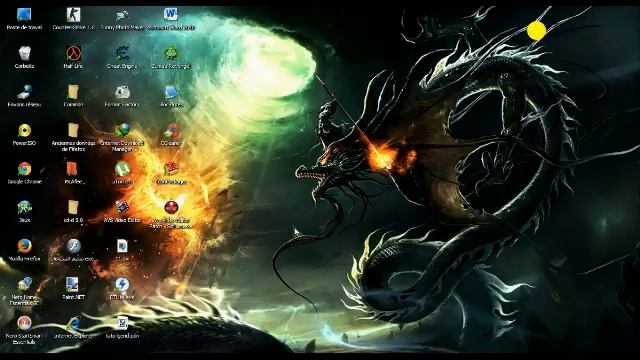Launch the Format Factory shortcut
640x360 pixels.
(122, 92)
